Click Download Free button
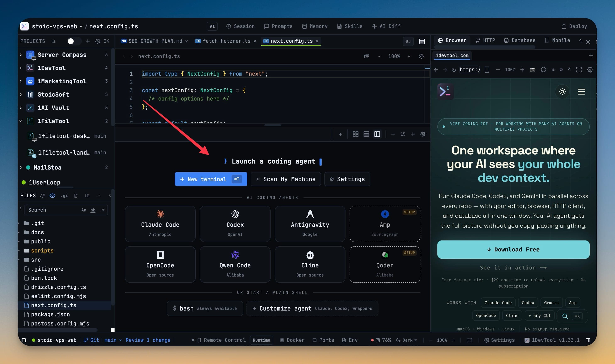Screen dimensions: 615x364 coord(513,249)
